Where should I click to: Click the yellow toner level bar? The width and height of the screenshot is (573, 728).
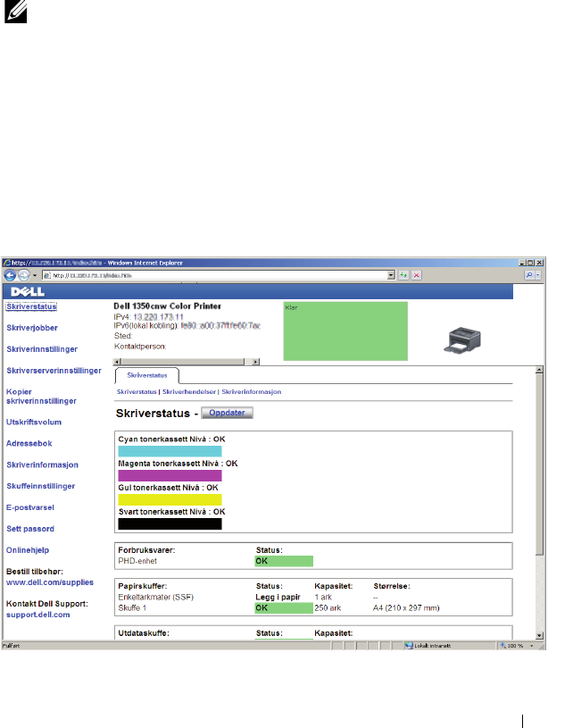170,499
